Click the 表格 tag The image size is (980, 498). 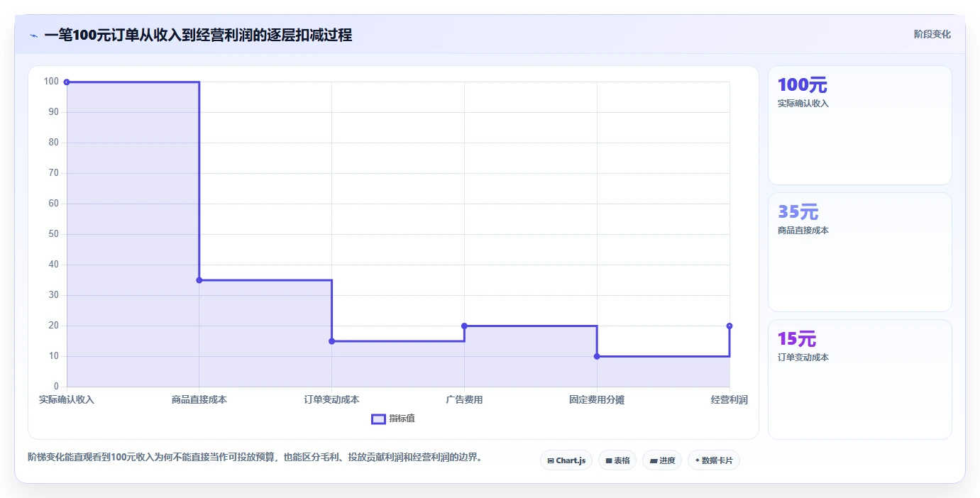[x=617, y=460]
